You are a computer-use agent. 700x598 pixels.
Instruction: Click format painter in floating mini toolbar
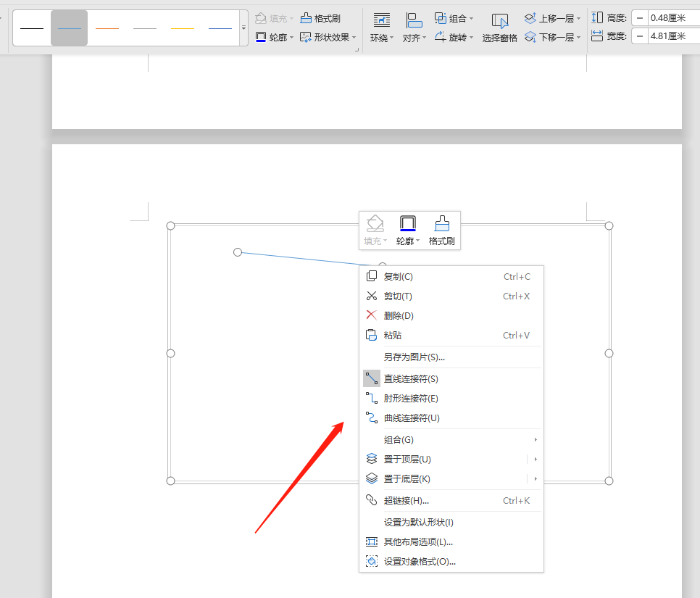tap(441, 230)
